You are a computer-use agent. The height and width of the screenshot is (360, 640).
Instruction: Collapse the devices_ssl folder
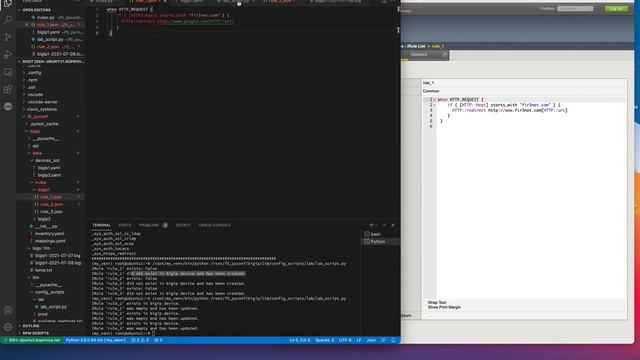click(47, 160)
